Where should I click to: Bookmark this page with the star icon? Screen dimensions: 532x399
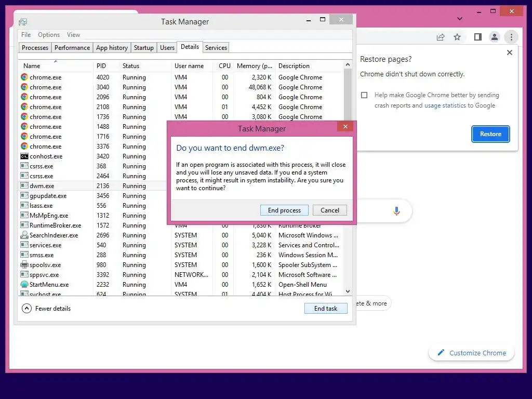click(457, 37)
